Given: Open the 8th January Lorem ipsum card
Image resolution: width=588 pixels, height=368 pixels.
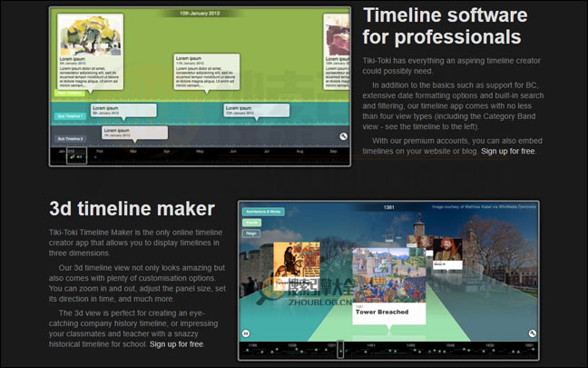Looking at the screenshot, I should [x=123, y=111].
